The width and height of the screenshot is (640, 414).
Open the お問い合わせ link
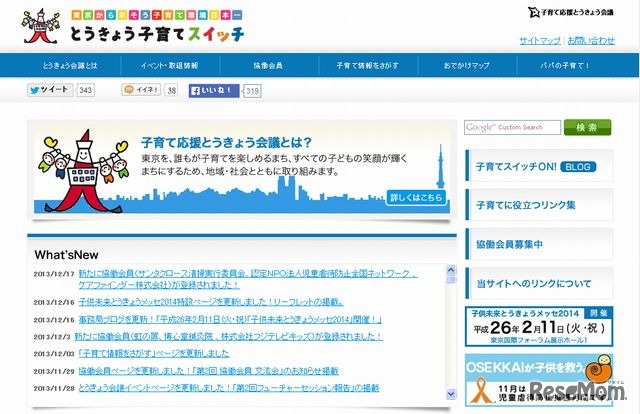pyautogui.click(x=591, y=40)
